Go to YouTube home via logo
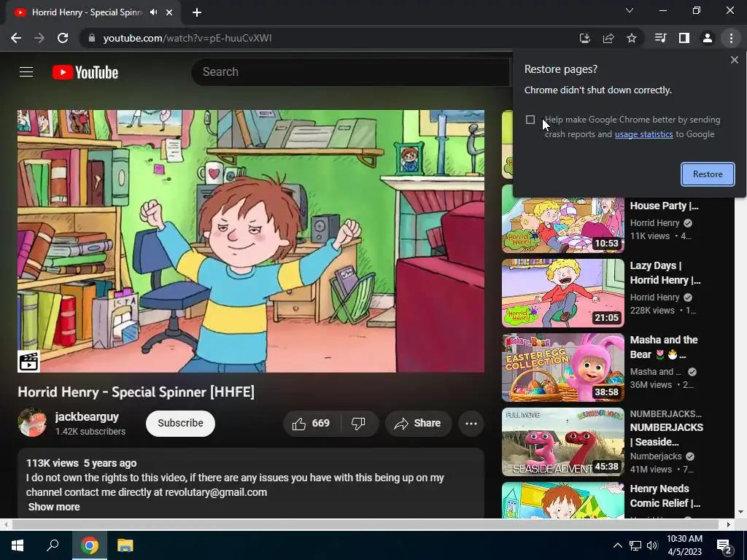Viewport: 747px width, 560px height. 85,72
